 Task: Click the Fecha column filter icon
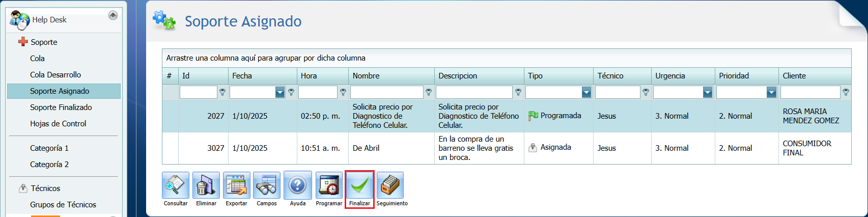point(291,92)
